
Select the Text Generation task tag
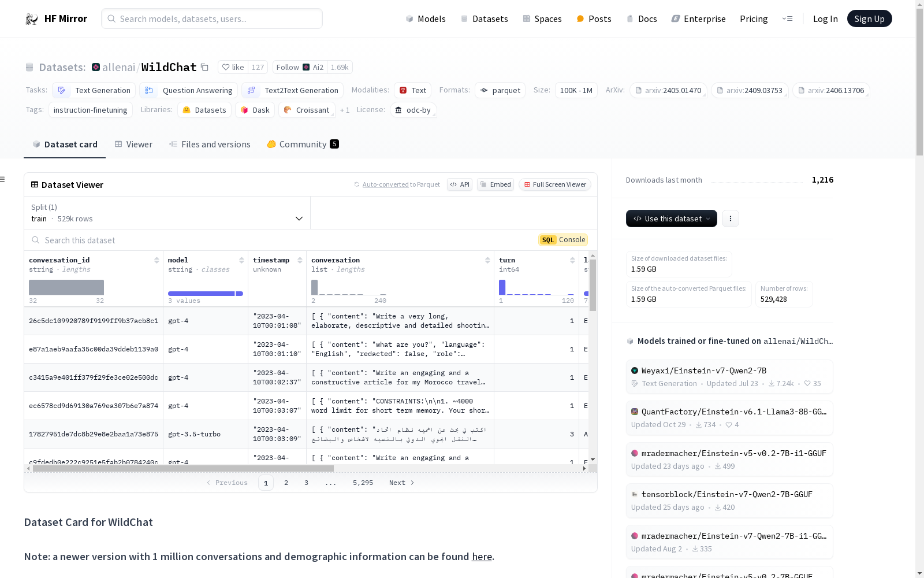(94, 90)
